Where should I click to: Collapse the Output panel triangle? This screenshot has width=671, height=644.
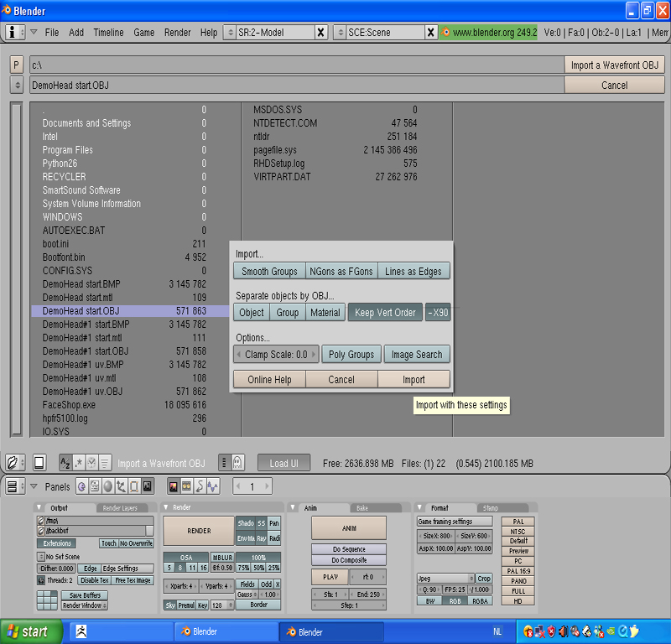(x=39, y=507)
